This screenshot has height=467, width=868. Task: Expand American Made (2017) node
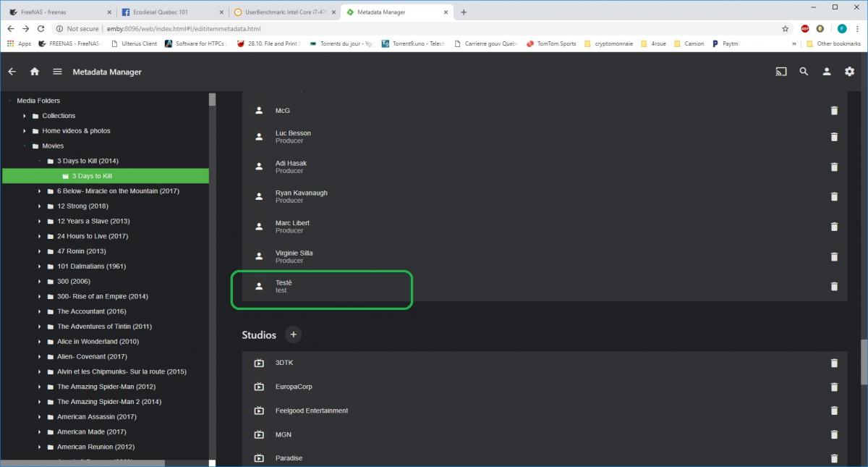pyautogui.click(x=39, y=432)
